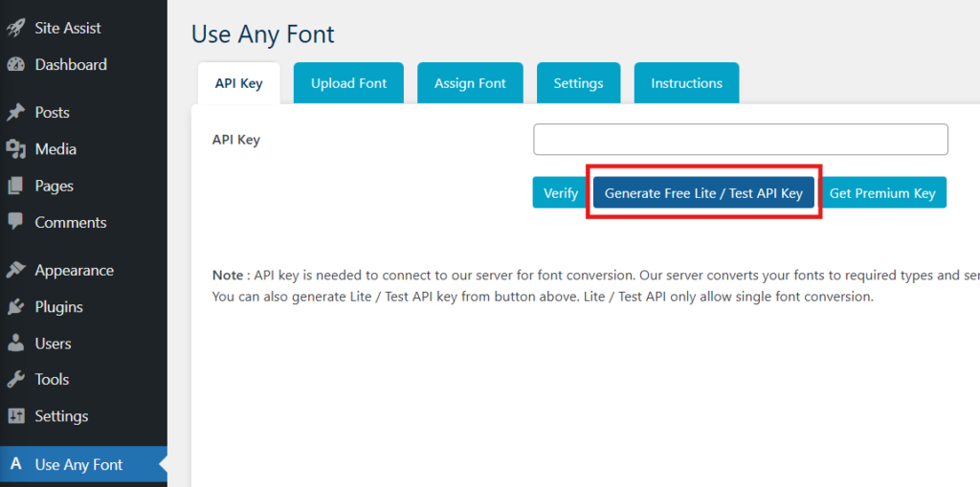Click the Tools wrench icon

(15, 380)
